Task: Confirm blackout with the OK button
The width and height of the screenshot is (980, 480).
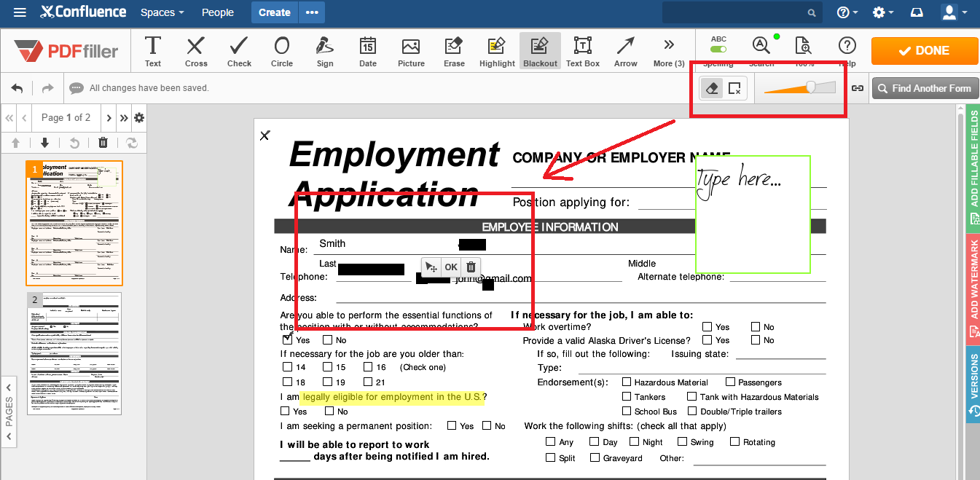Action: coord(451,267)
